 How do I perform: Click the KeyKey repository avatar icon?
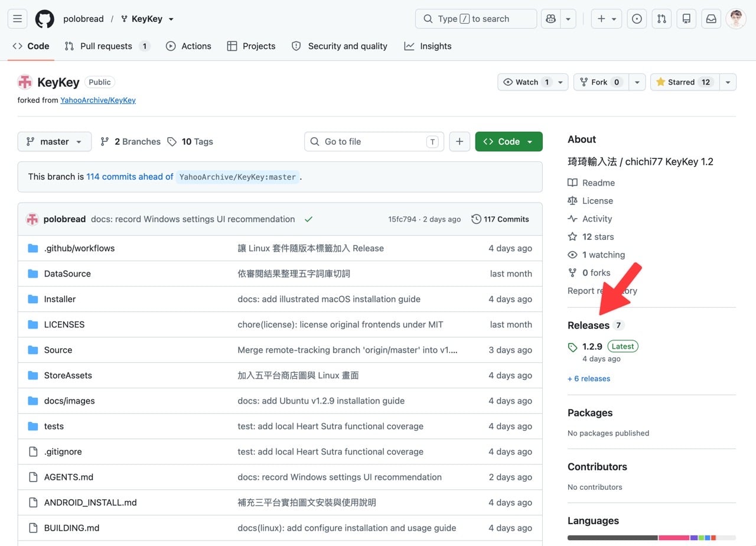[x=25, y=82]
